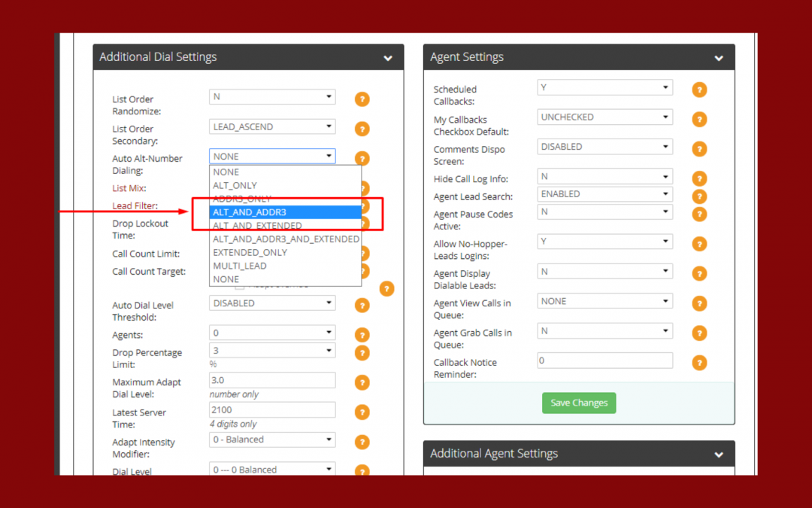Screen dimensions: 812x508
Task: Open Drop Percentage Limit dropdown
Action: click(272, 351)
